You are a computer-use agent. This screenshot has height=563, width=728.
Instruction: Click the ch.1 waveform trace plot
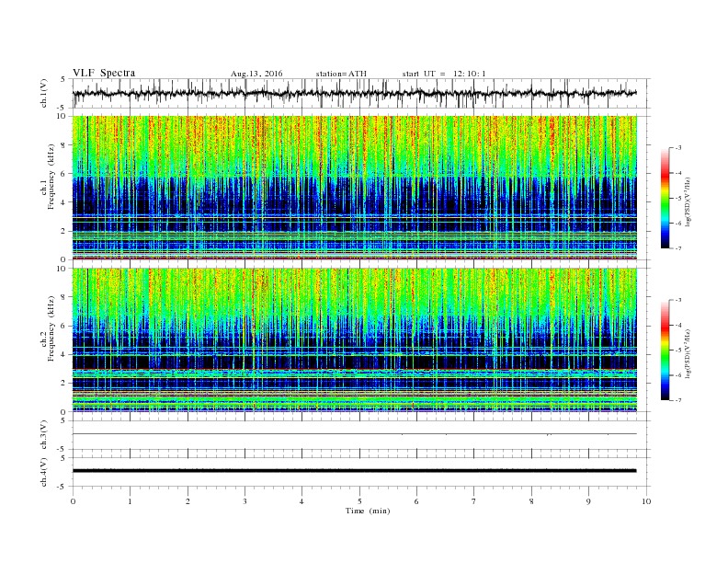point(355,93)
